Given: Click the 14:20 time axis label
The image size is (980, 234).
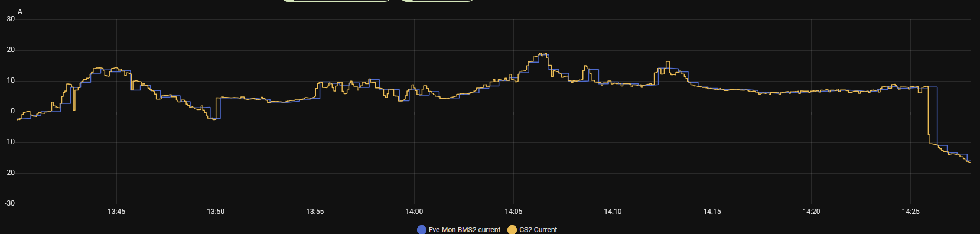Looking at the screenshot, I should (811, 212).
